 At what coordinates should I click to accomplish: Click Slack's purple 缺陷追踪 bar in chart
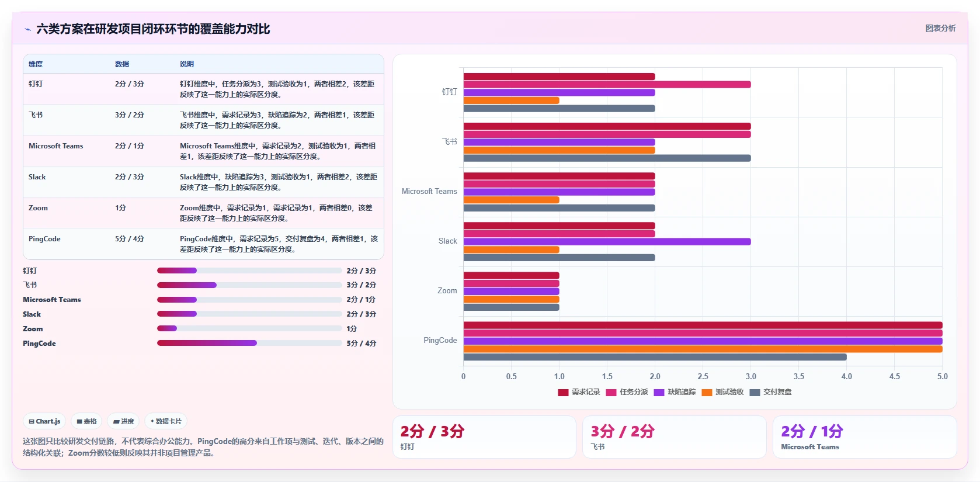coord(607,241)
